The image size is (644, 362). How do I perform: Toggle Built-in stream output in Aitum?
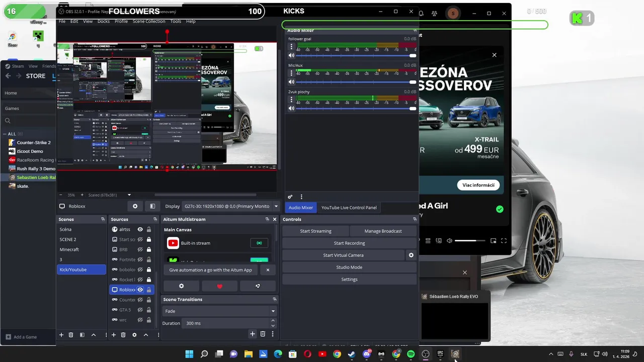pyautogui.click(x=259, y=243)
